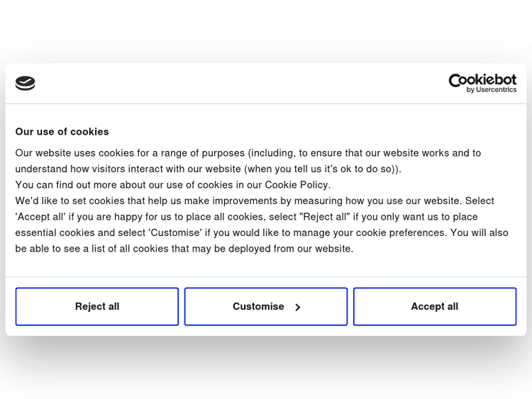Click the blank header area between the logos
The width and height of the screenshot is (532, 399).
241,84
